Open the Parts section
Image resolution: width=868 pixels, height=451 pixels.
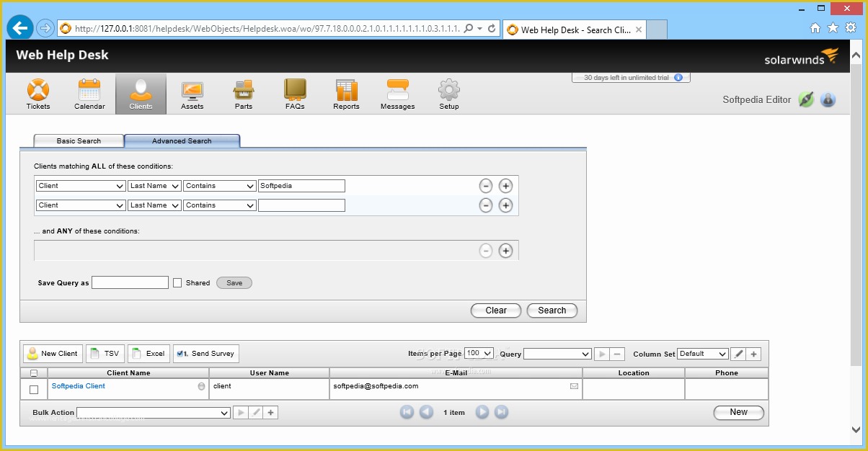point(244,94)
